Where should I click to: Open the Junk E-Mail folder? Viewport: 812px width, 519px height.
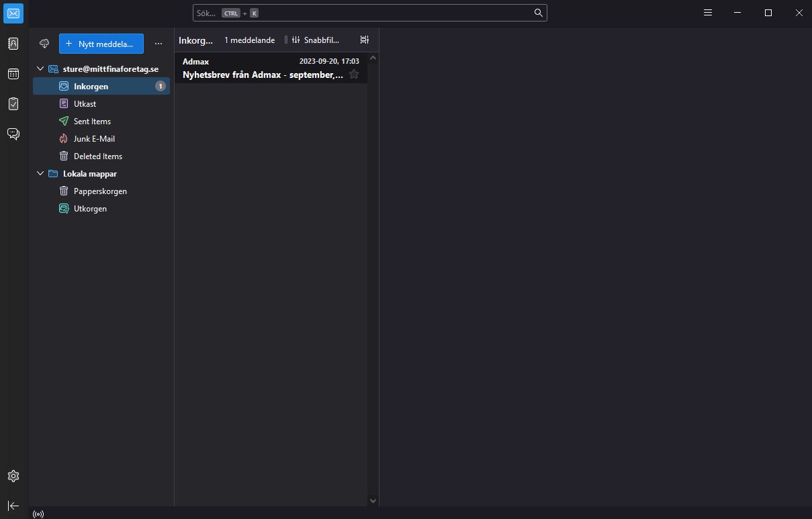coord(101,139)
